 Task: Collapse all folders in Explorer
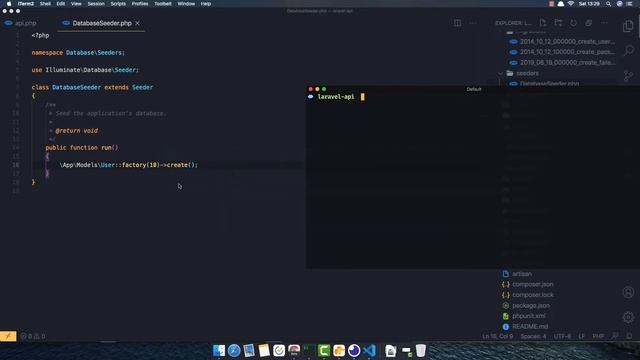pos(589,23)
